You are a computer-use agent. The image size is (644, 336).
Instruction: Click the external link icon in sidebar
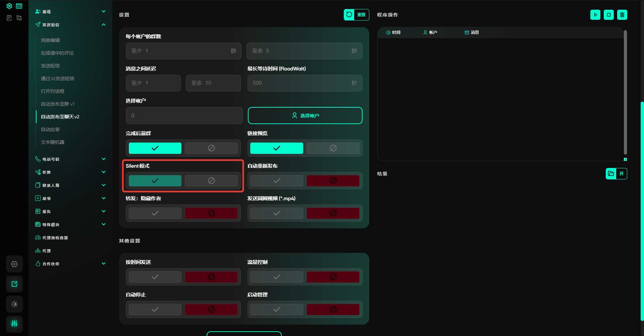point(14,284)
